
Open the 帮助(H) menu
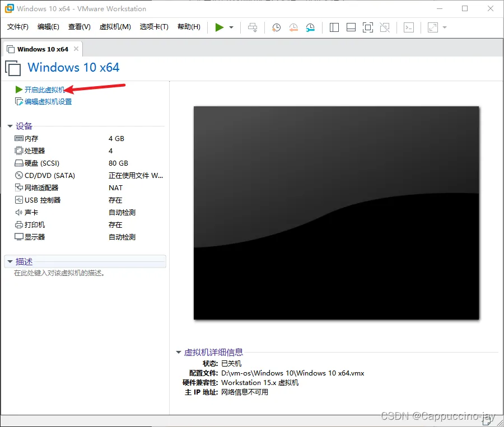pos(189,27)
